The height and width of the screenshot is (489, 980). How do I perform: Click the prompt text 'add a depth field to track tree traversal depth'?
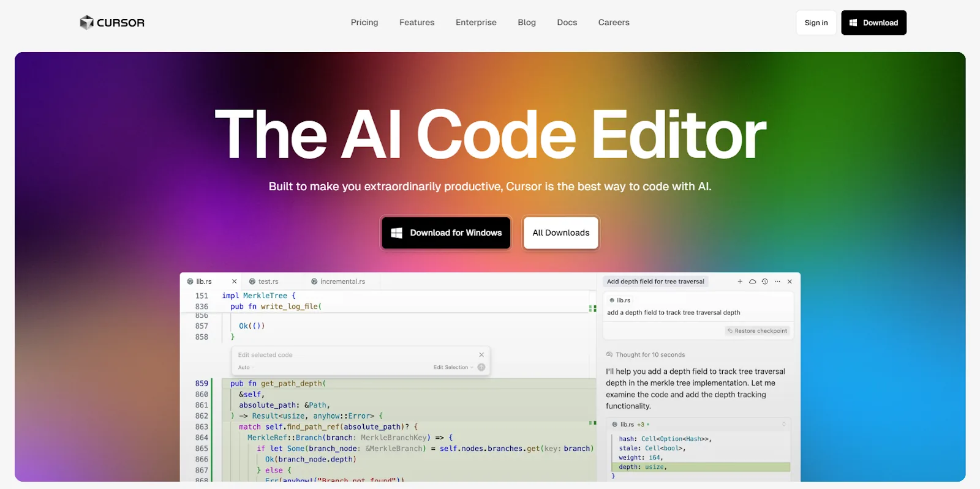(674, 313)
